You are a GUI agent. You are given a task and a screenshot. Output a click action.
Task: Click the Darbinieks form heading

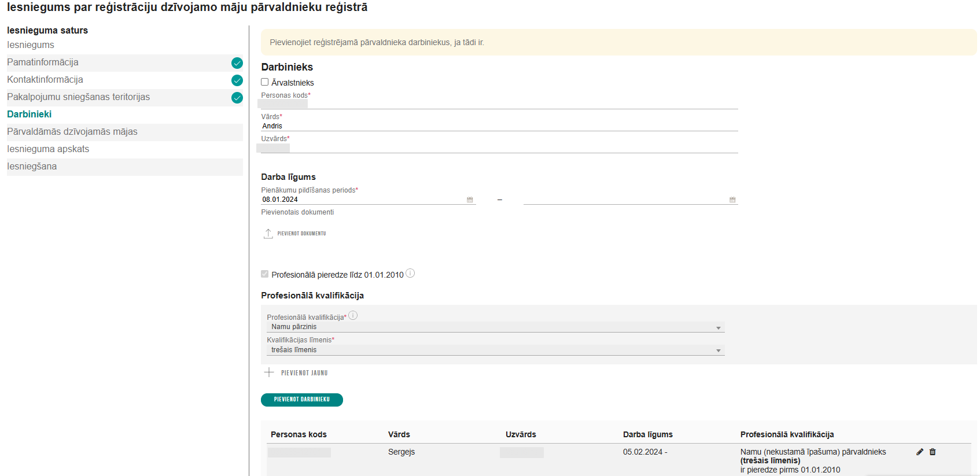coord(287,67)
